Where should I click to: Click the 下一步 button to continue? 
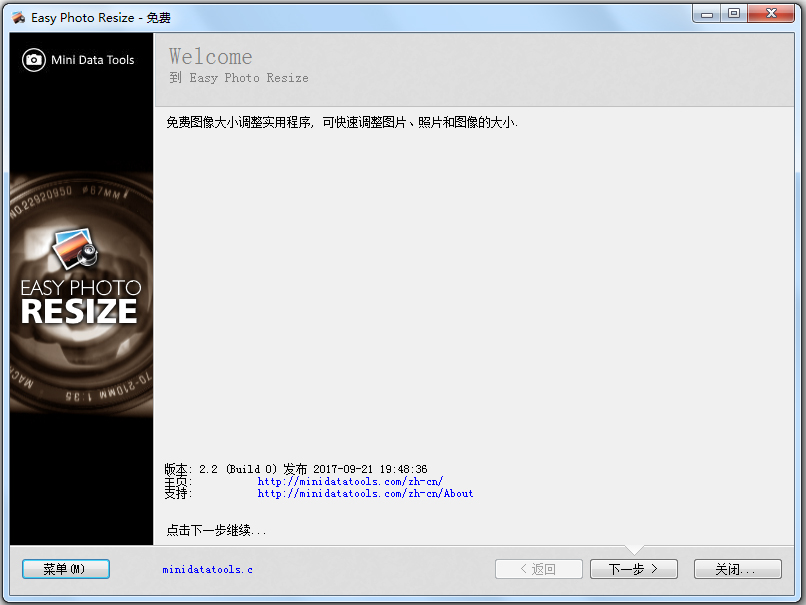(x=634, y=569)
